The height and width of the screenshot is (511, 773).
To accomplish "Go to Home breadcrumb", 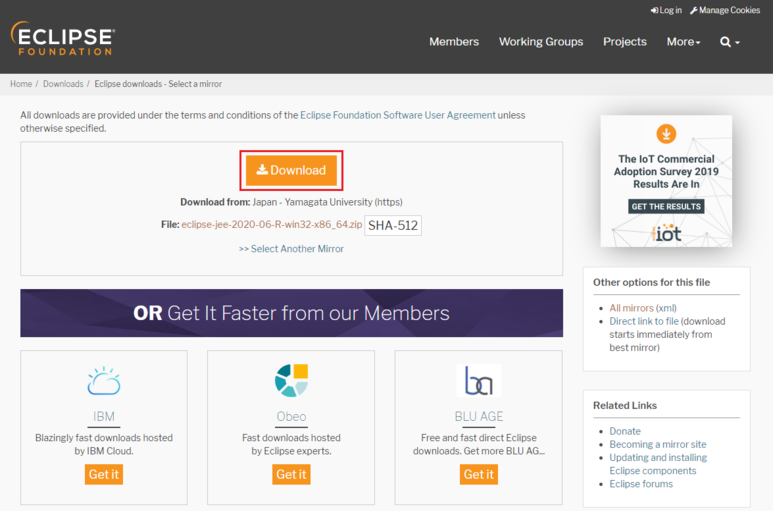I will point(21,84).
